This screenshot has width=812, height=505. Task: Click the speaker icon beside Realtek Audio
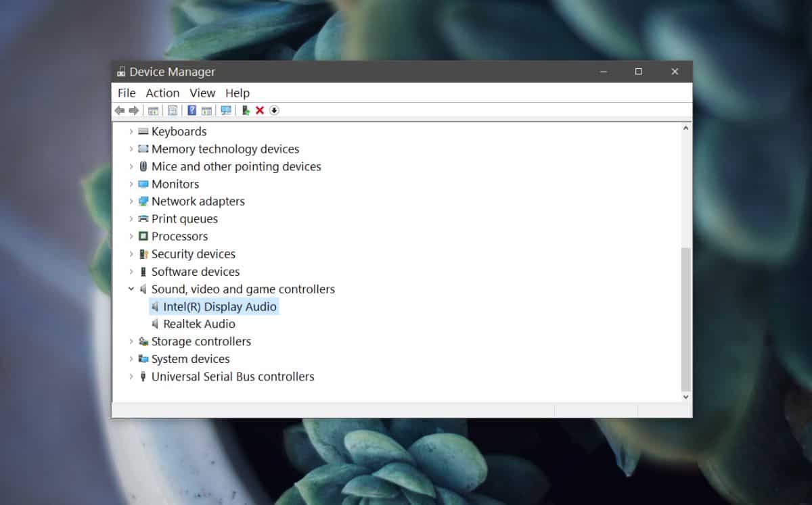tap(156, 324)
